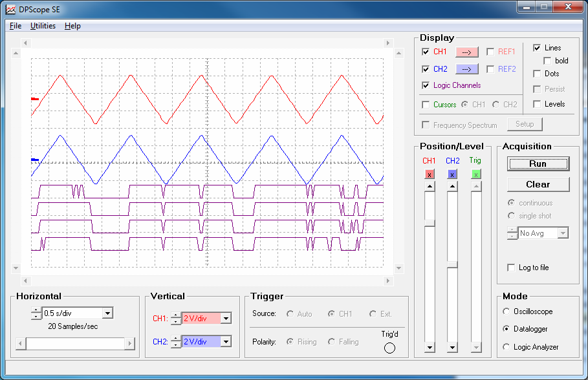Click the blue x icon to reset CH2 position
The image size is (588, 380).
(452, 174)
